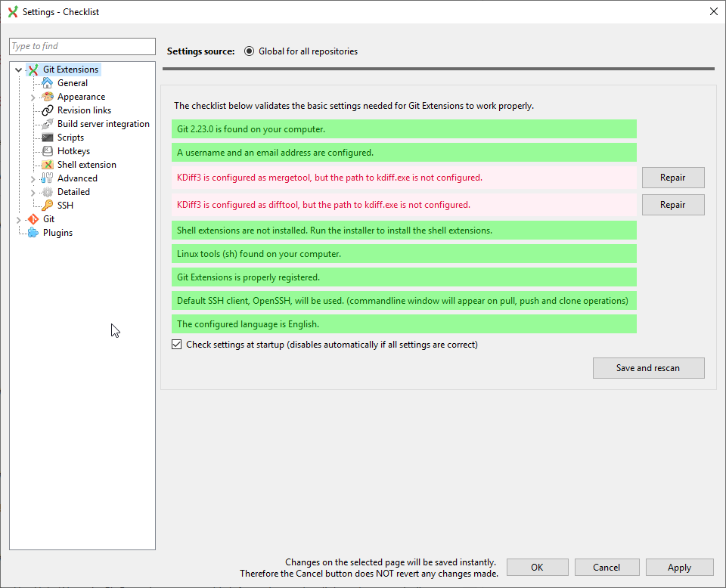Uncheck 'Check settings at startup'

tap(176, 344)
